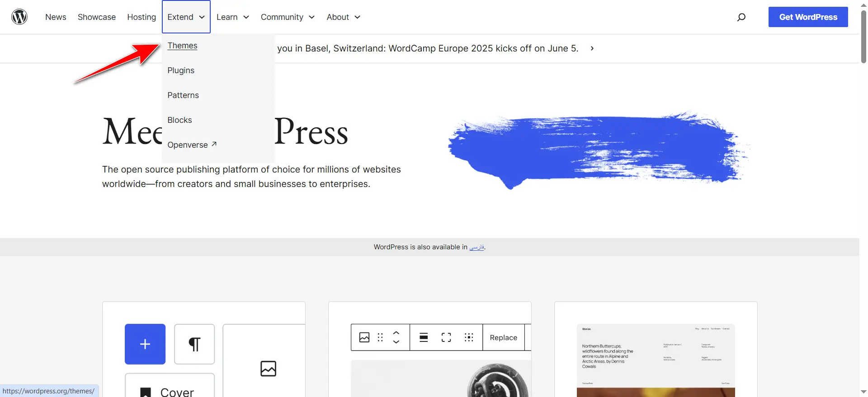Click the blue plus block inserter icon
Image resolution: width=868 pixels, height=397 pixels.
(145, 344)
